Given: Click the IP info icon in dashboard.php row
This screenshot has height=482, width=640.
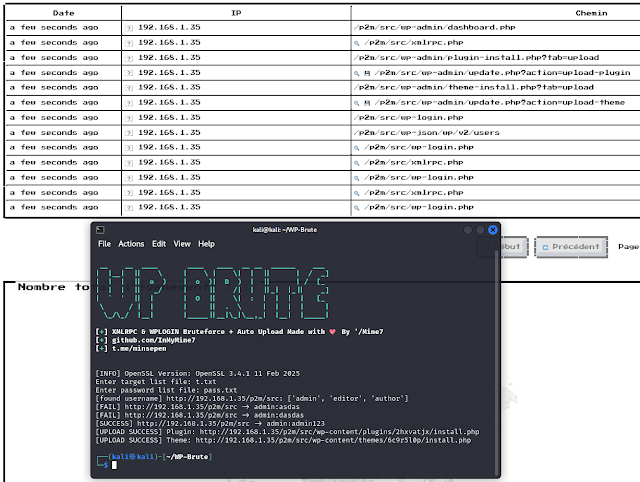Looking at the screenshot, I should pyautogui.click(x=129, y=28).
